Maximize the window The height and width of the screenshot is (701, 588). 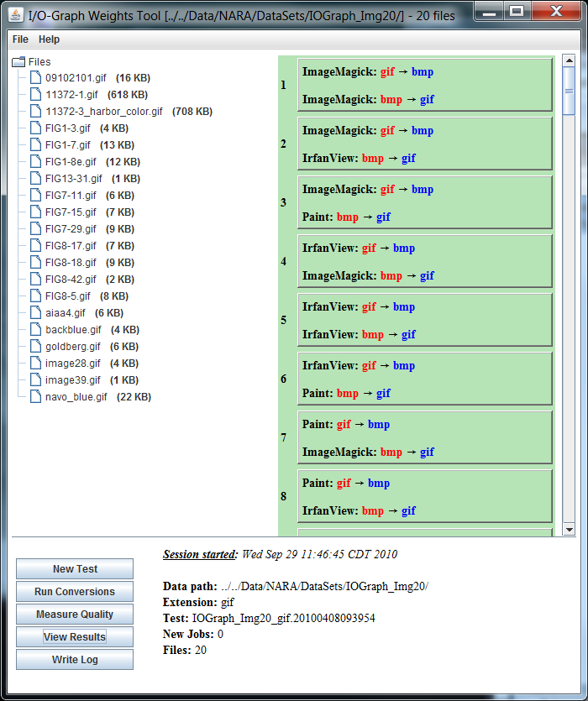pos(517,11)
